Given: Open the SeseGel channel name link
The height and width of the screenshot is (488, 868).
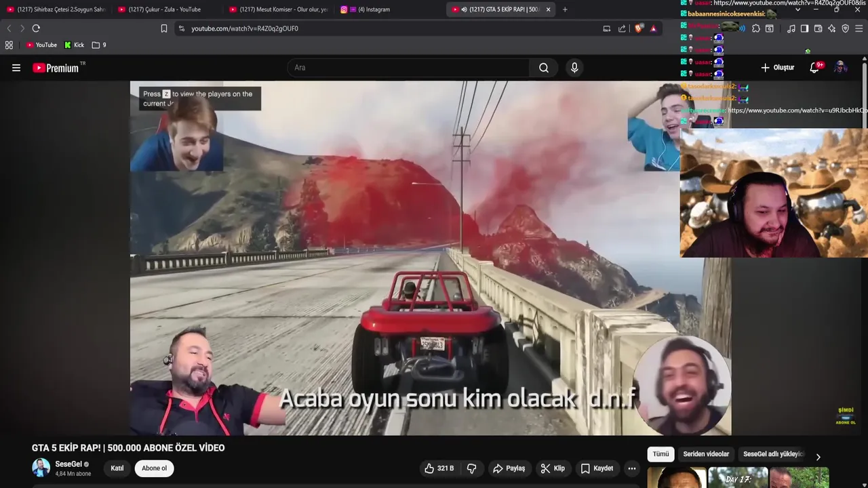Looking at the screenshot, I should pyautogui.click(x=68, y=464).
